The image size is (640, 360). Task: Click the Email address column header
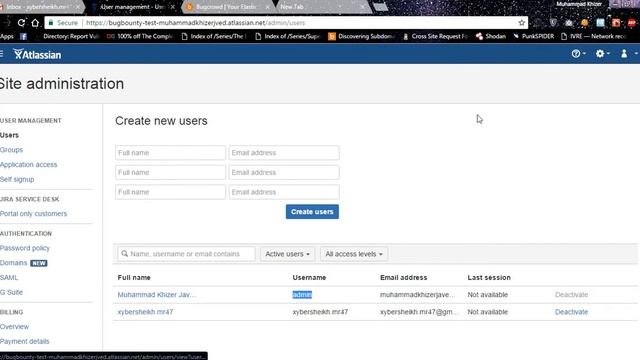point(403,278)
